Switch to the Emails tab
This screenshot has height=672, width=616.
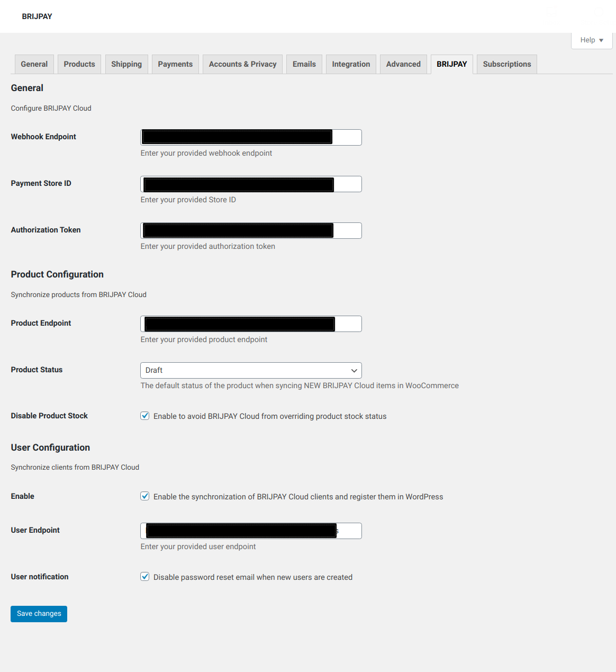[304, 64]
